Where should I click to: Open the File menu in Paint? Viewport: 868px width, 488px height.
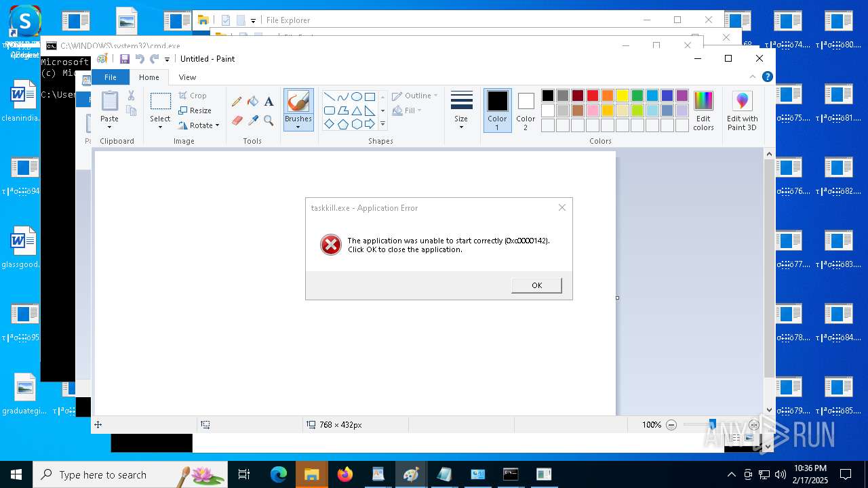[110, 77]
